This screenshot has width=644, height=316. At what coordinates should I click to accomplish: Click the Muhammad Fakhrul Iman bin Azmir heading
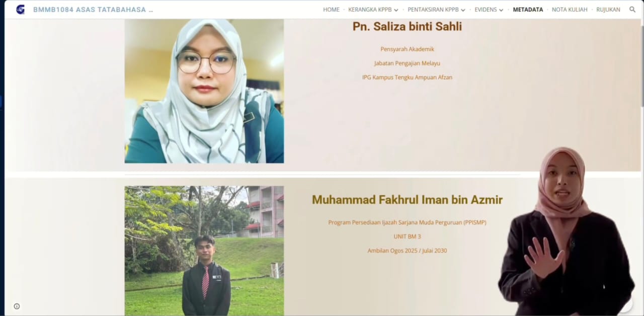point(407,200)
